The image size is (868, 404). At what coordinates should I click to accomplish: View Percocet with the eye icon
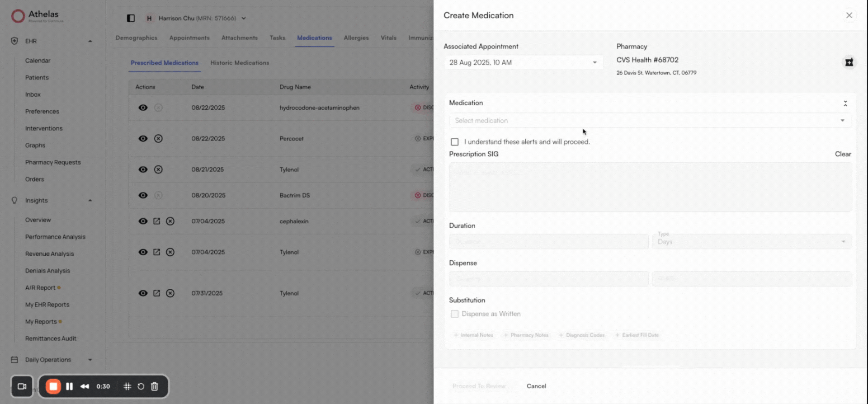tap(143, 139)
